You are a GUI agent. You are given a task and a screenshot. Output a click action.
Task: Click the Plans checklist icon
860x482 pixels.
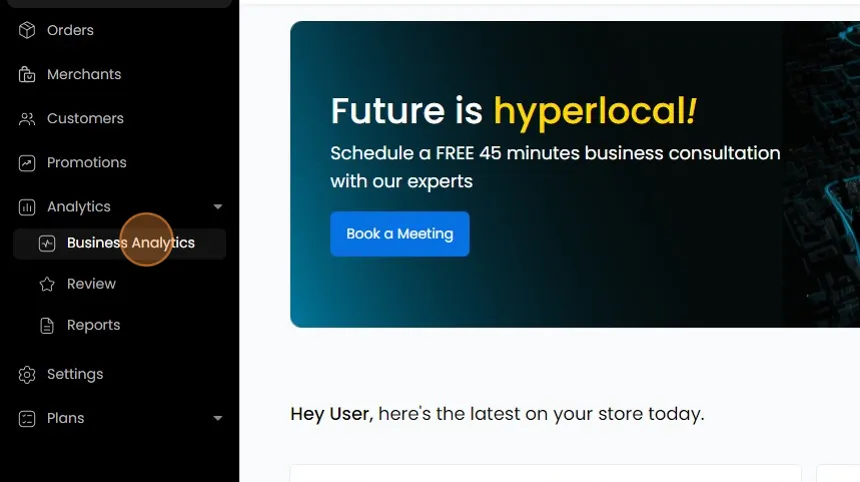[27, 418]
